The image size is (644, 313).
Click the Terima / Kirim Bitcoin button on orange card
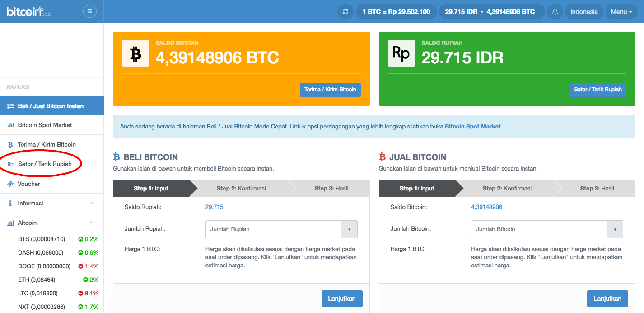pyautogui.click(x=330, y=90)
